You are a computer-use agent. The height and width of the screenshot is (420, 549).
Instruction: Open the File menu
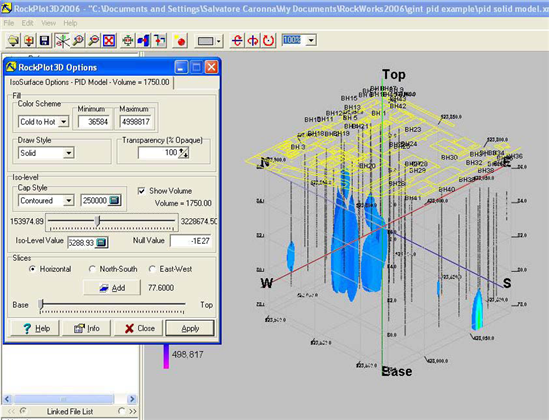[9, 23]
